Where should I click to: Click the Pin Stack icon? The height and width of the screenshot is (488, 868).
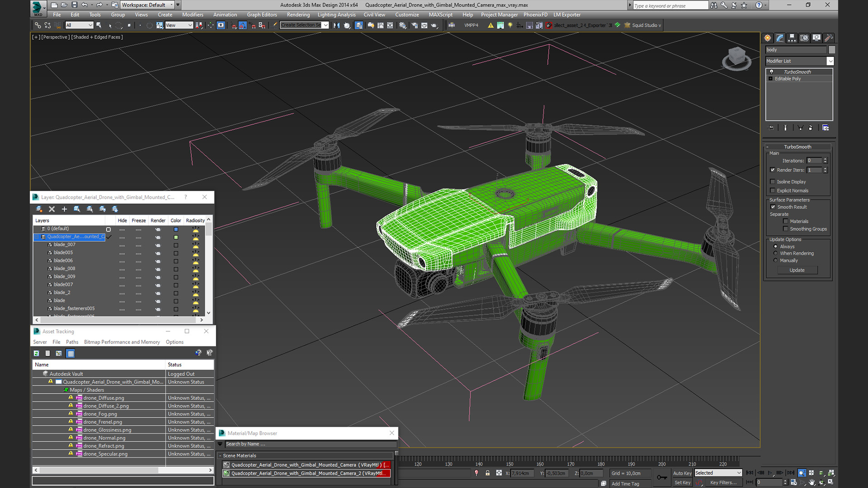(x=771, y=128)
